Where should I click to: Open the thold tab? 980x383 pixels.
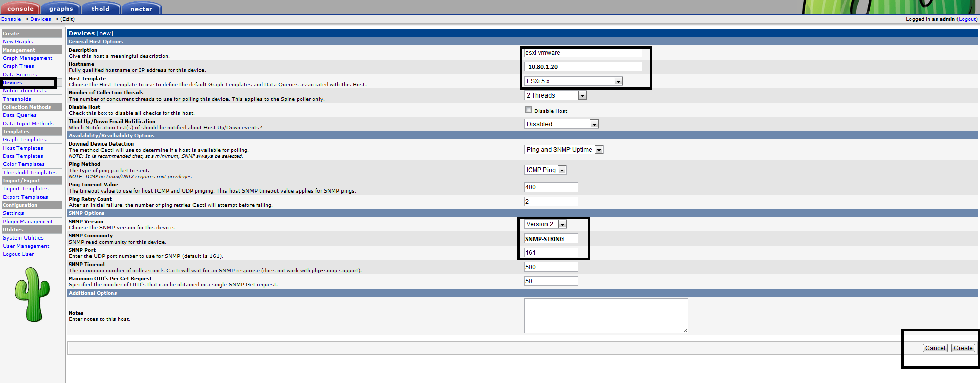pyautogui.click(x=100, y=8)
